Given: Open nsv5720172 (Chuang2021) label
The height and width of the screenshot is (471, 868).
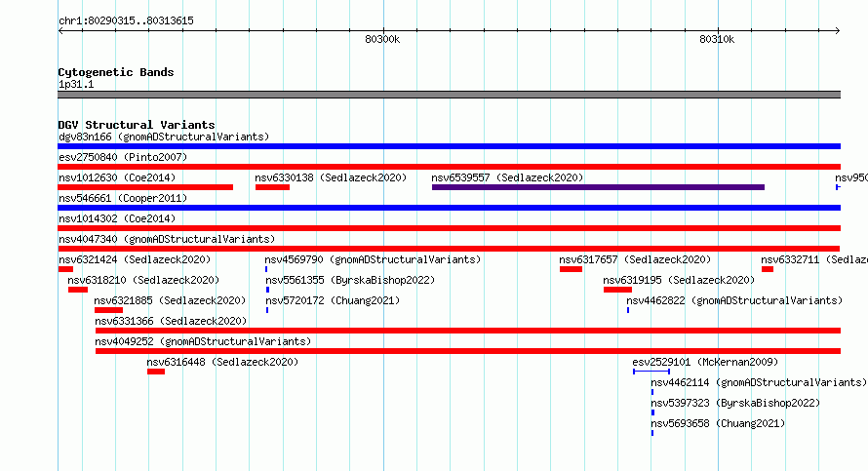Looking at the screenshot, I should pos(333,300).
